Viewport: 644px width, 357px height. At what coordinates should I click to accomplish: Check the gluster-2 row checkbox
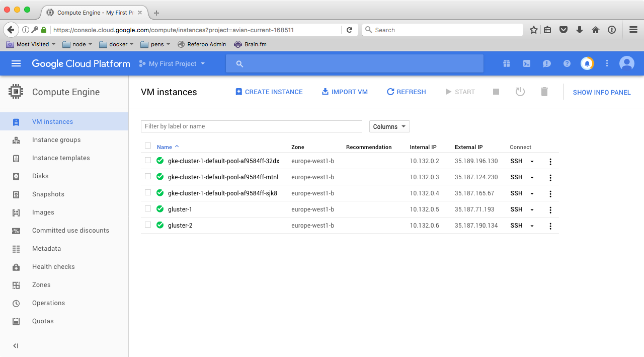tap(148, 225)
